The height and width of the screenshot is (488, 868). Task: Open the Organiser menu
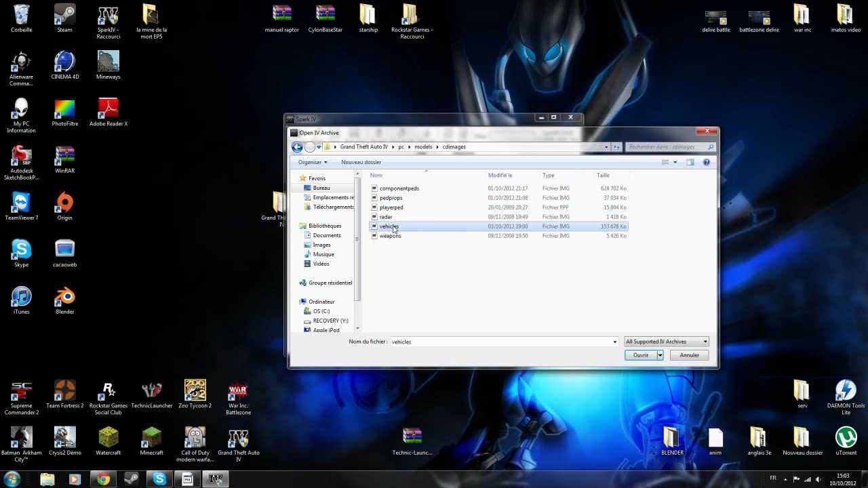pos(313,162)
